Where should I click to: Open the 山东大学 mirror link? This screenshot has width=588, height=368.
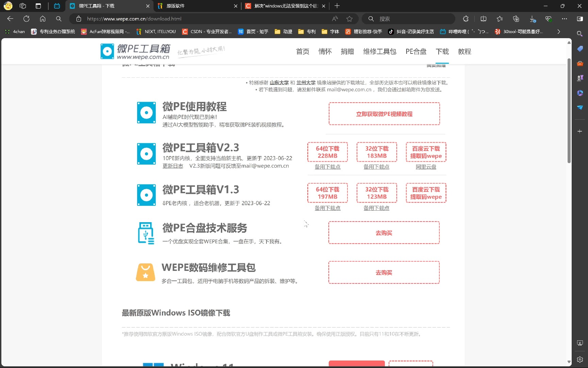pos(279,83)
